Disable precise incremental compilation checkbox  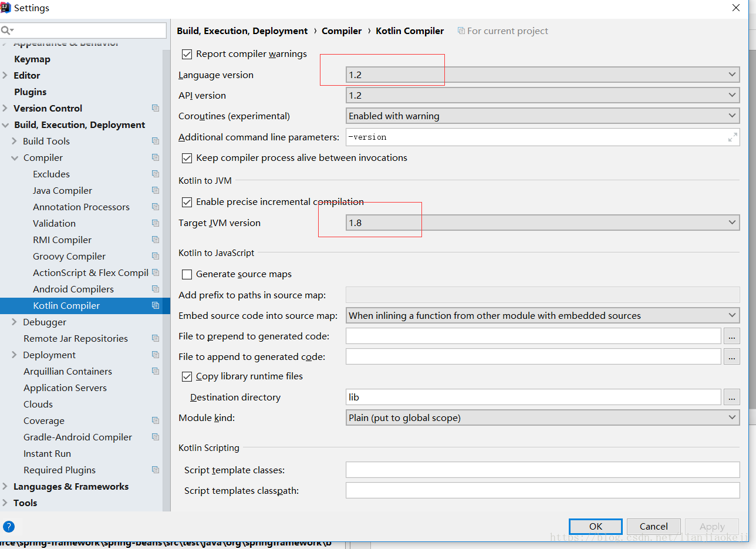(187, 202)
